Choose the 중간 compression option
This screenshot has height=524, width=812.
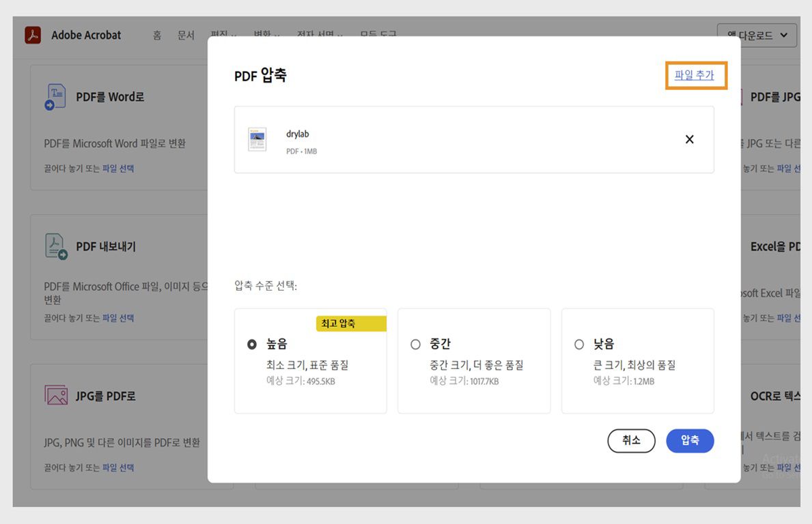point(415,345)
